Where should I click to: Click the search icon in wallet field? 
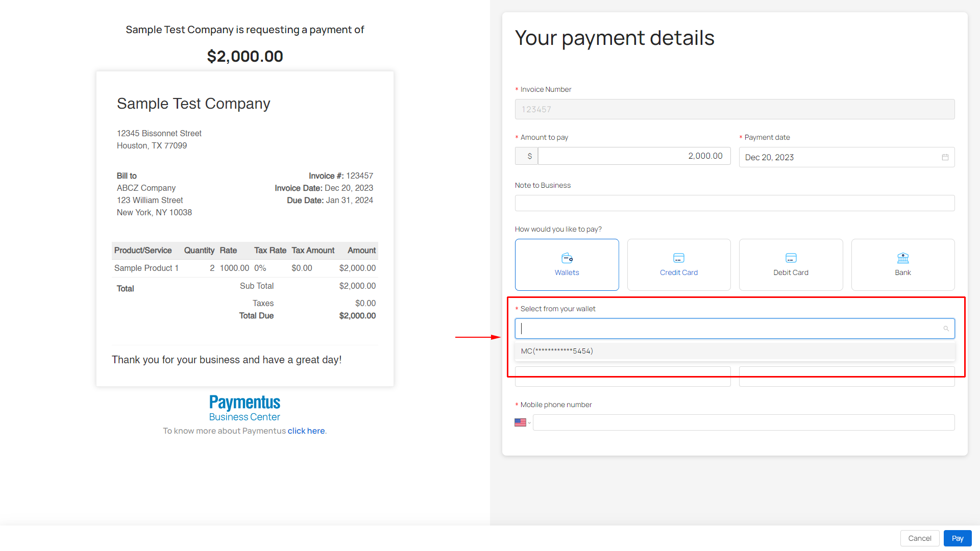pyautogui.click(x=946, y=329)
